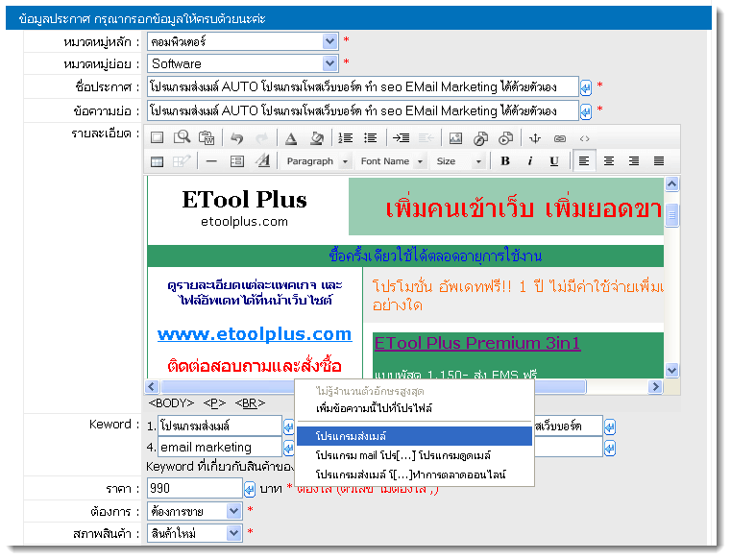Click the Undo arrow in the editor toolbar
Viewport: 731px width, 560px height.
237,138
